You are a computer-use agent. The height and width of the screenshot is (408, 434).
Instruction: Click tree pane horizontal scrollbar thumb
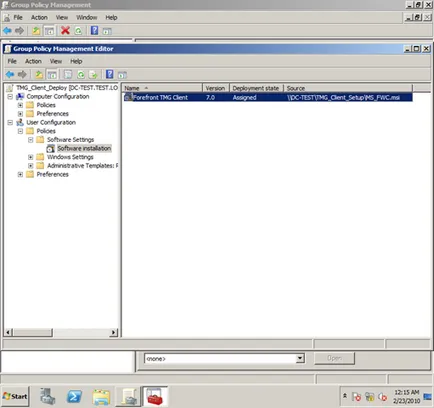click(x=33, y=332)
